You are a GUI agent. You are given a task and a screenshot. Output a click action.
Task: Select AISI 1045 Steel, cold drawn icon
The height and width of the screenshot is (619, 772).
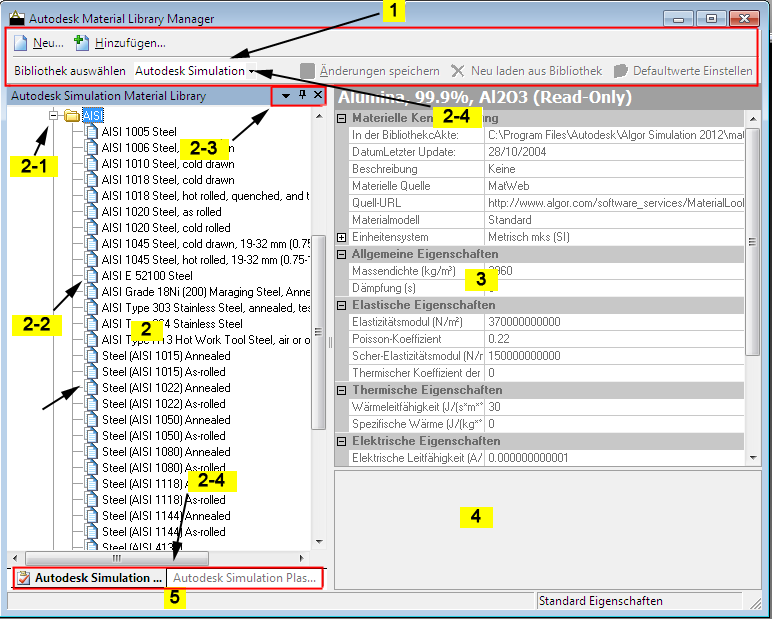pos(92,244)
